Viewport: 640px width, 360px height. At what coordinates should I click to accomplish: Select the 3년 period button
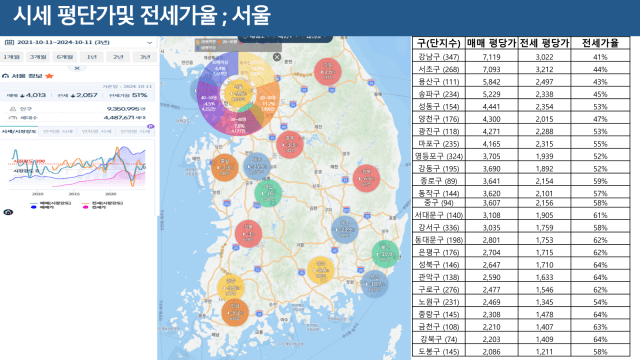pyautogui.click(x=144, y=57)
